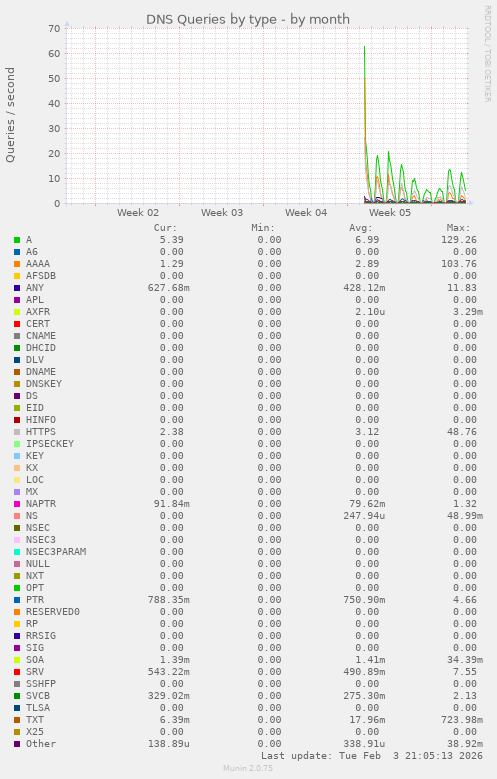Click the NAPTR legend label
This screenshot has width=497, height=779.
click(x=41, y=504)
